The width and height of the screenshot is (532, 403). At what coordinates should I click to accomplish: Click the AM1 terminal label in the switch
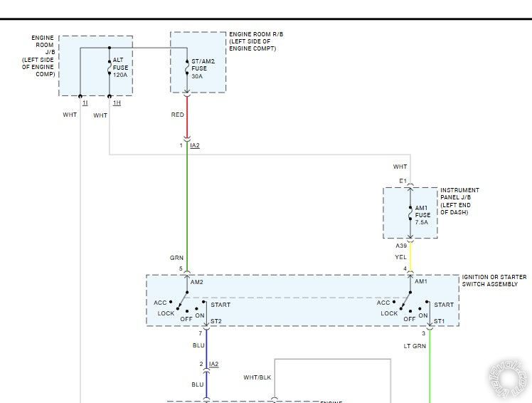click(x=421, y=281)
